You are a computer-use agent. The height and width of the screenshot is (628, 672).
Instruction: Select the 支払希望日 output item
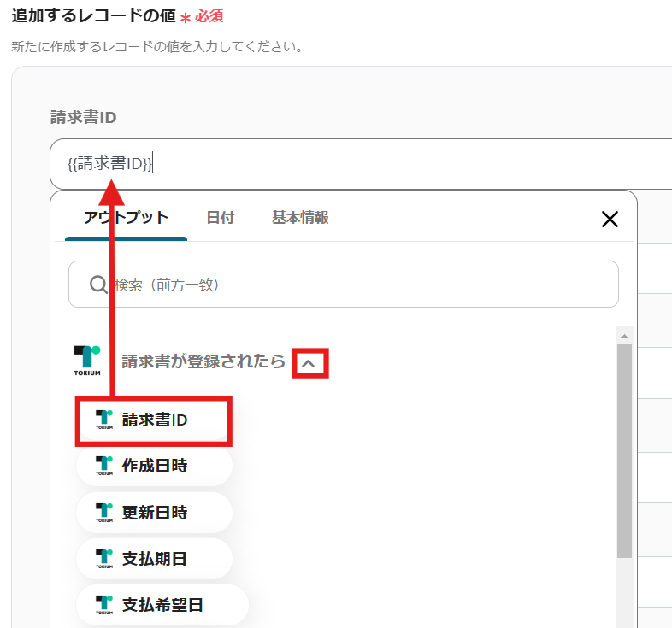162,605
